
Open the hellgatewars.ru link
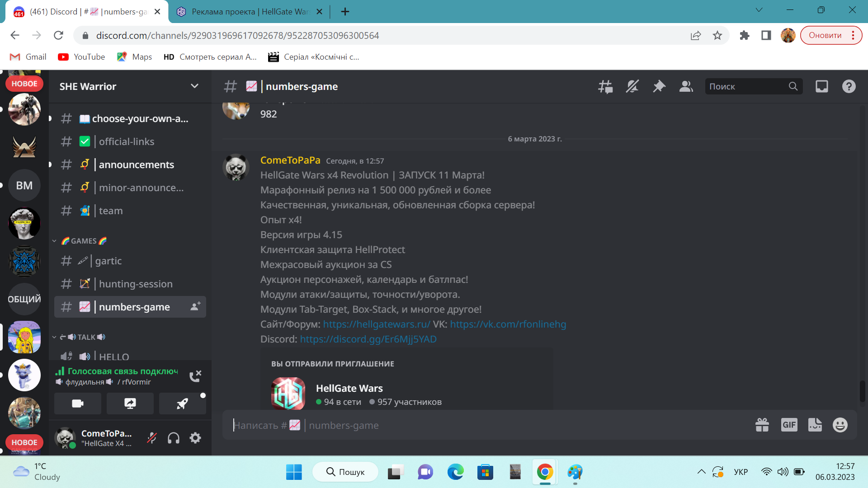(x=377, y=324)
